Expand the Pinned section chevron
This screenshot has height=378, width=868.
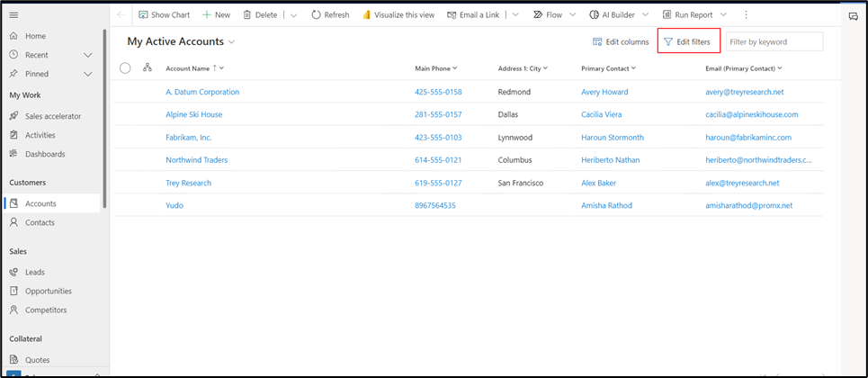(88, 74)
